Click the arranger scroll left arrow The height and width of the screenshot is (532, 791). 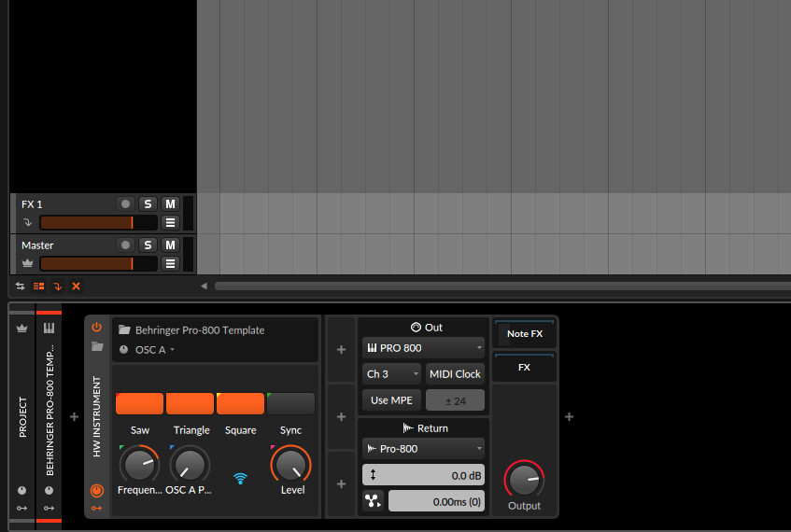[204, 286]
